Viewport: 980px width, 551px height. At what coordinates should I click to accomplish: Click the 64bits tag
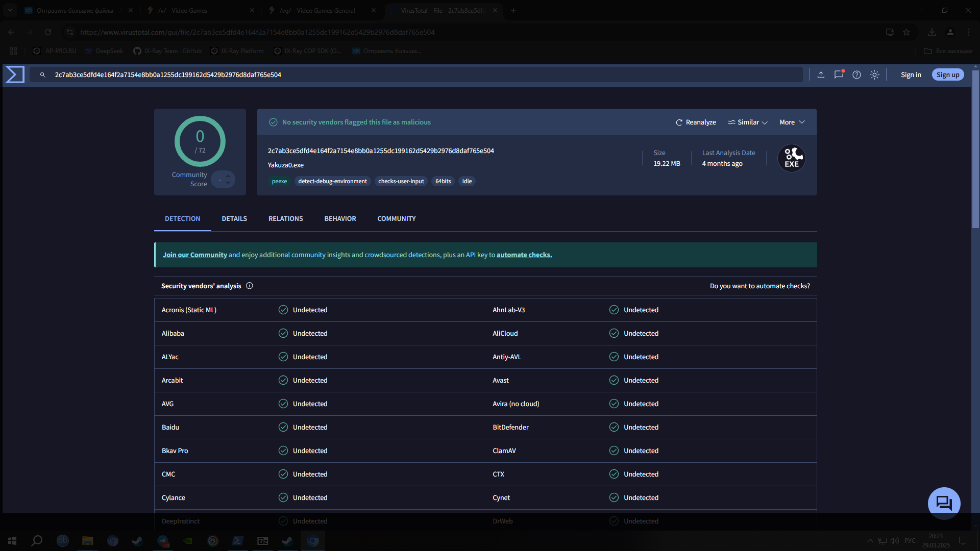coord(443,182)
